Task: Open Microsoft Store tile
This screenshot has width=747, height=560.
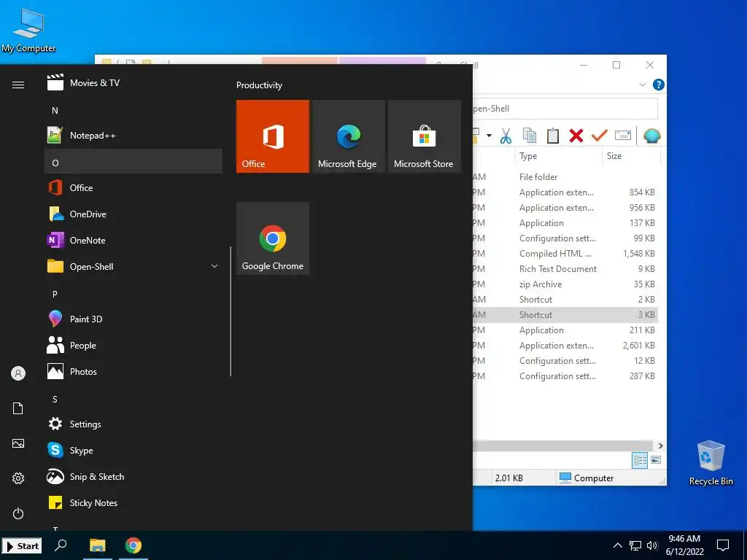Action: [x=425, y=136]
